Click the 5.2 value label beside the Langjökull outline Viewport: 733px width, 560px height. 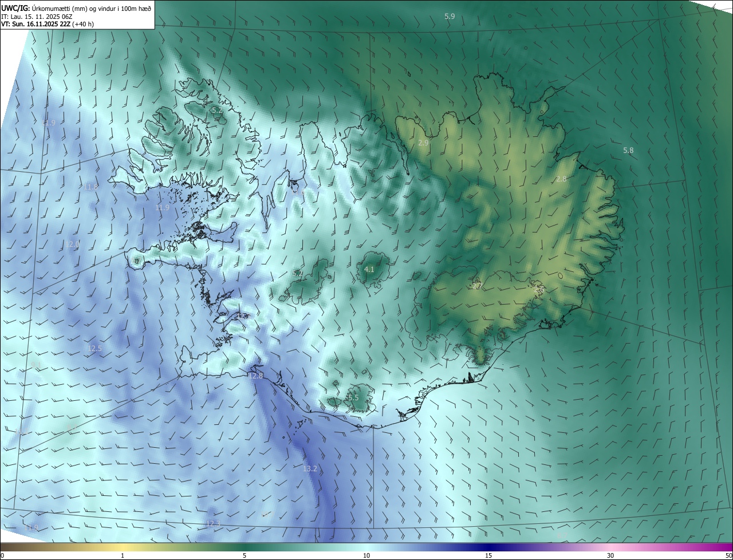(x=298, y=274)
